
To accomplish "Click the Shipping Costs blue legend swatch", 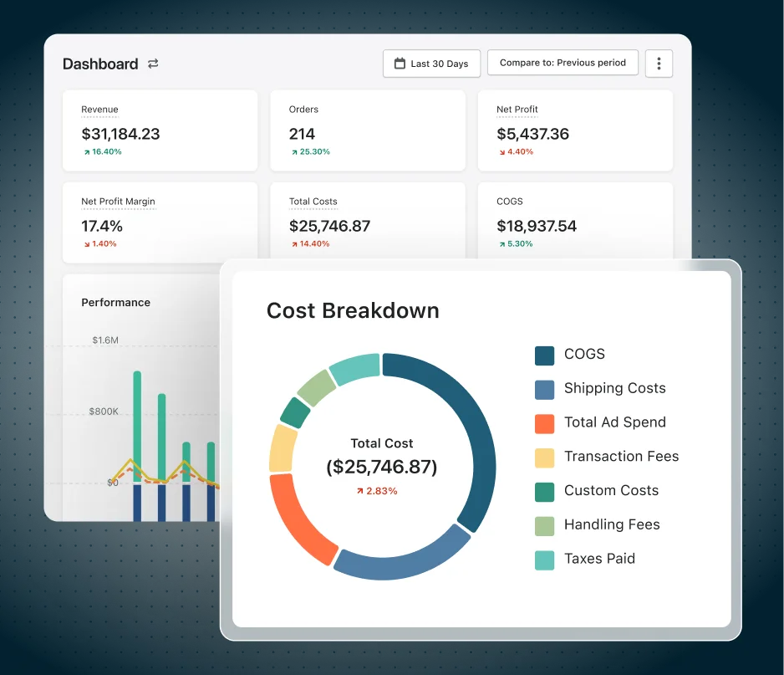I will 544,390.
